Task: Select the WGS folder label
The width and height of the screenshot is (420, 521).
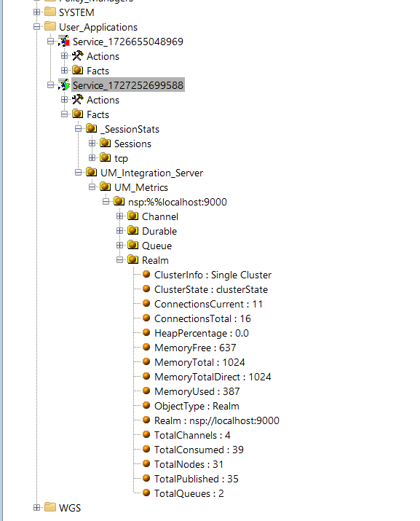Action: pos(70,508)
